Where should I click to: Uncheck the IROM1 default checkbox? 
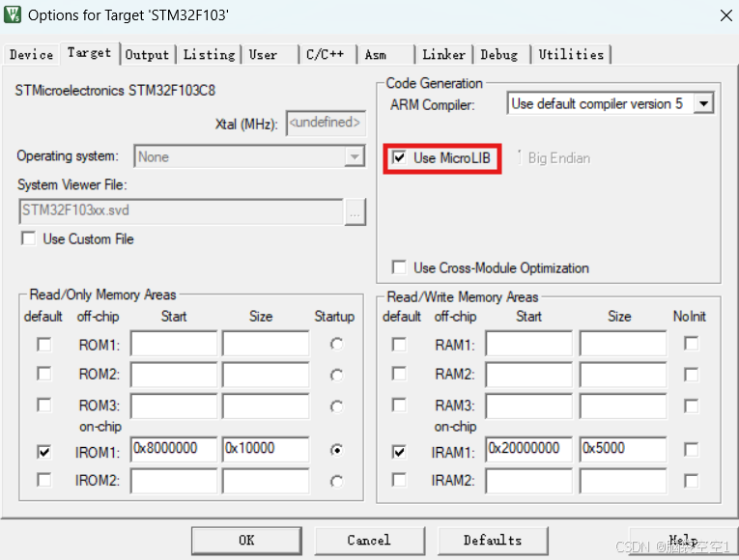43,452
